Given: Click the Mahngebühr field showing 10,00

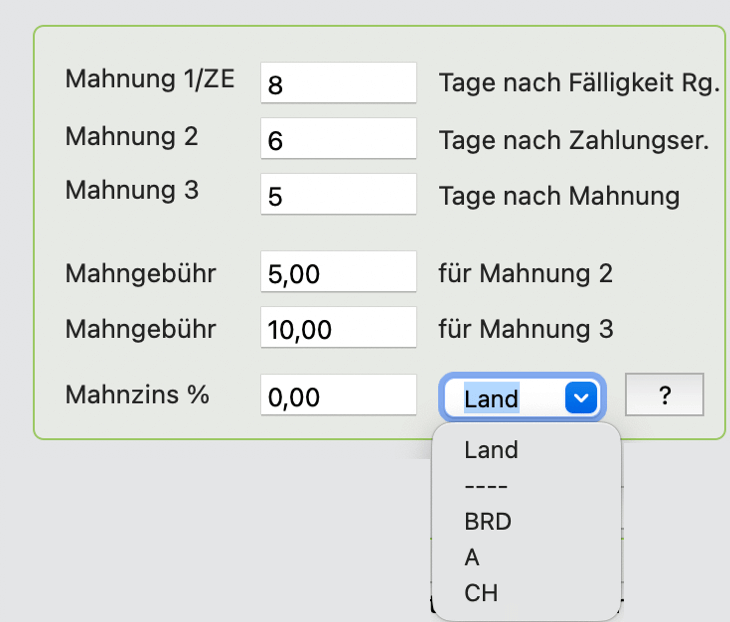Looking at the screenshot, I should (338, 328).
